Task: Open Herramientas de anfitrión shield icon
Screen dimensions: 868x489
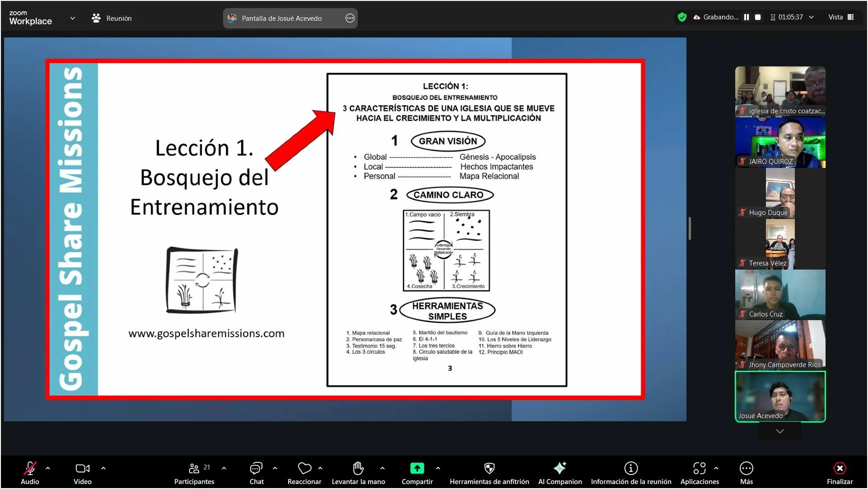Action: coord(489,469)
